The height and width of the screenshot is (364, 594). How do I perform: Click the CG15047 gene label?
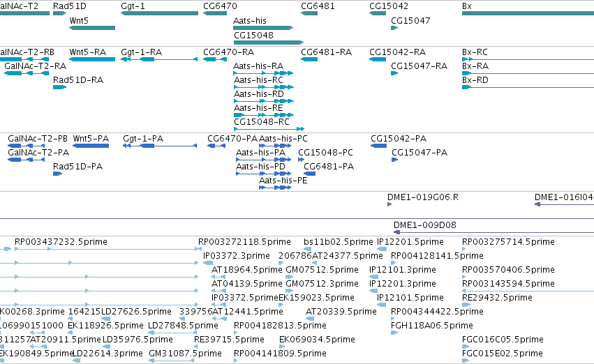(410, 20)
